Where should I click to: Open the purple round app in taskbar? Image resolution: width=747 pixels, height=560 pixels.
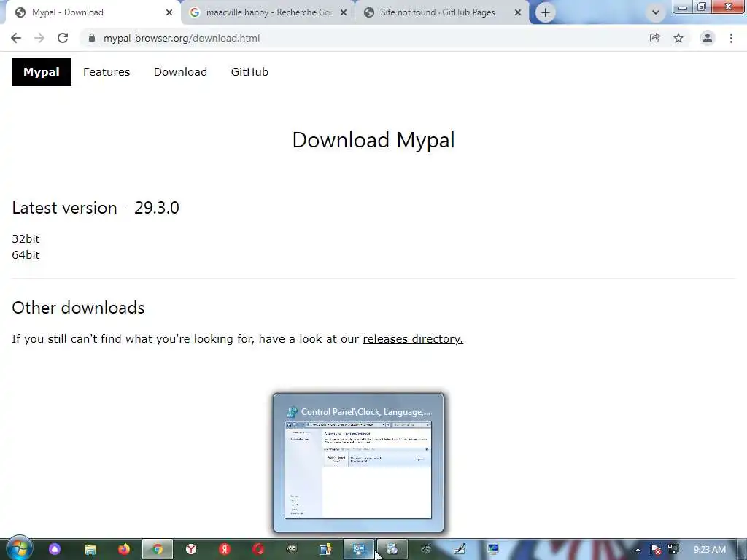click(x=55, y=550)
